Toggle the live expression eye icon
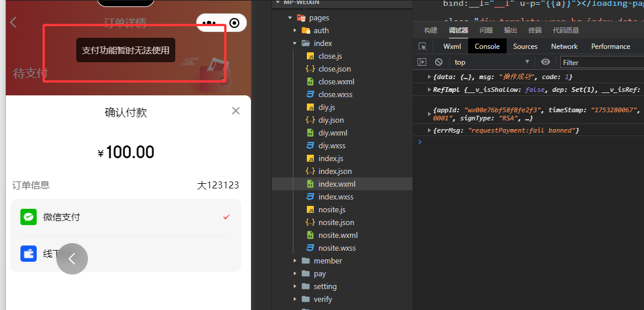644x310 pixels. (x=546, y=62)
